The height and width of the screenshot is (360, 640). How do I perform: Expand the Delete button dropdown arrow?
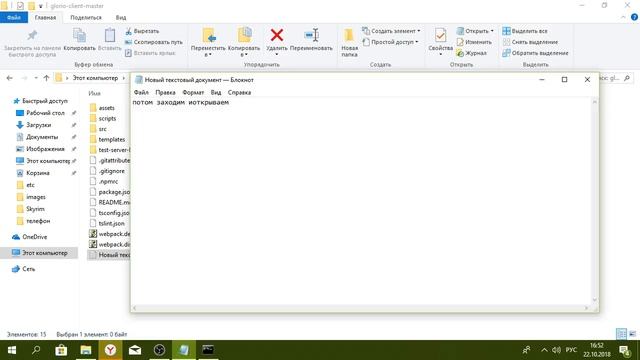point(277,54)
